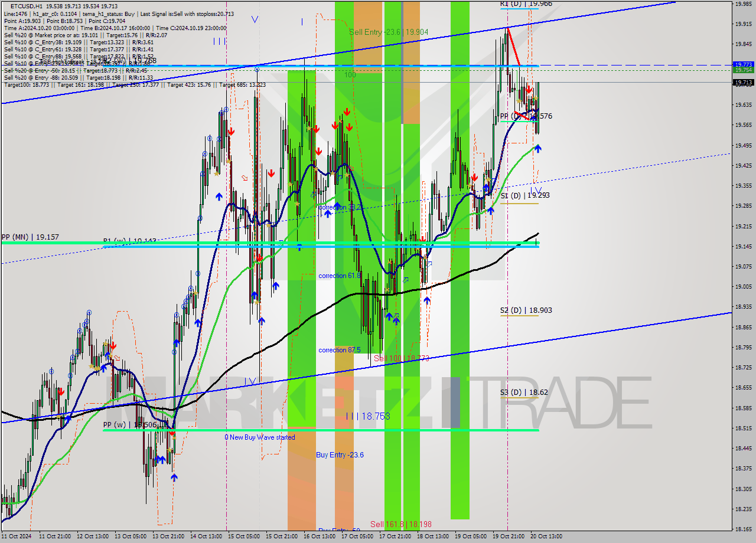The image size is (756, 543).
Task: Click the 'S2 (D) | 18.903' label
Action: click(526, 310)
